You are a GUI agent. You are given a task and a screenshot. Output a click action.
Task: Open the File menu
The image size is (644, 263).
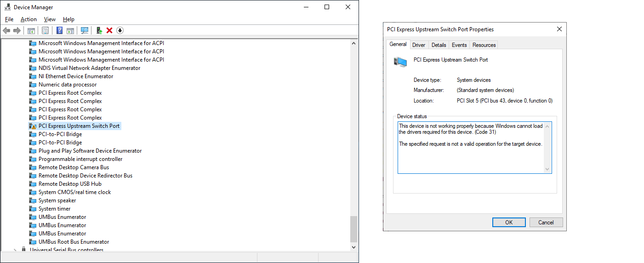(x=9, y=19)
